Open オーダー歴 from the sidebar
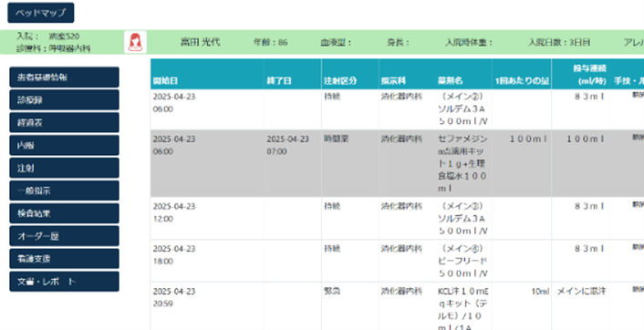Screen dimensions: 644x330 click(x=64, y=236)
